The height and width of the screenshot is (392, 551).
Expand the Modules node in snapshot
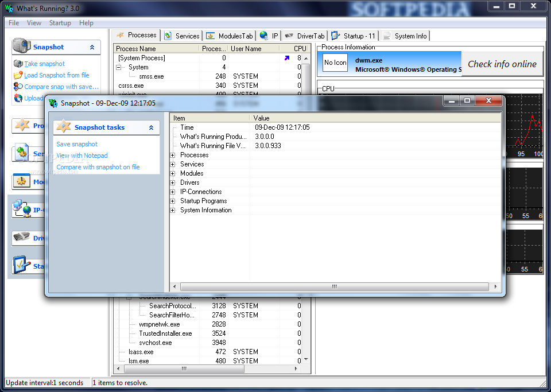pos(173,173)
